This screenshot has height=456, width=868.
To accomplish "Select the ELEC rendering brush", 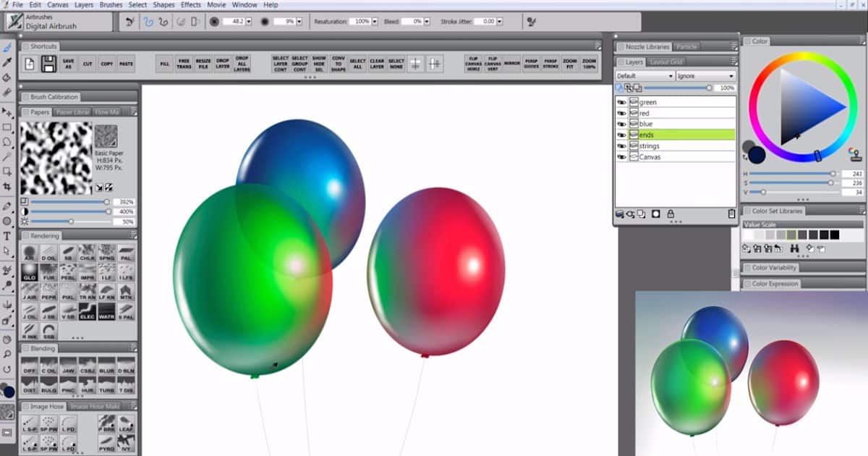I will (88, 313).
